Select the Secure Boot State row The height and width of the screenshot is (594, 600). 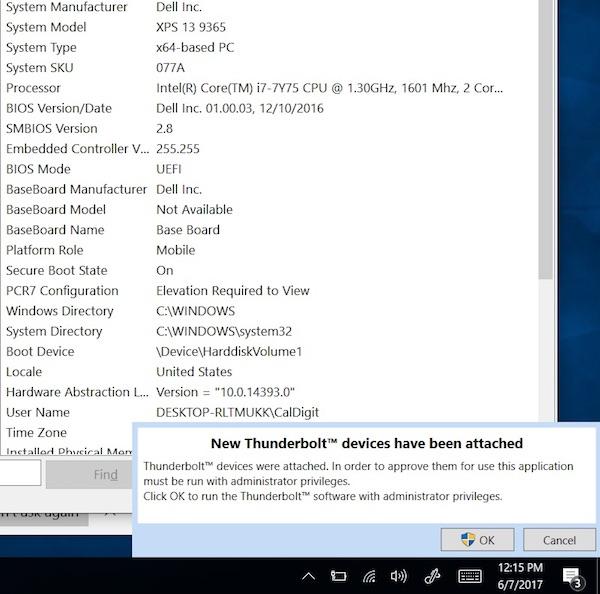pos(269,271)
